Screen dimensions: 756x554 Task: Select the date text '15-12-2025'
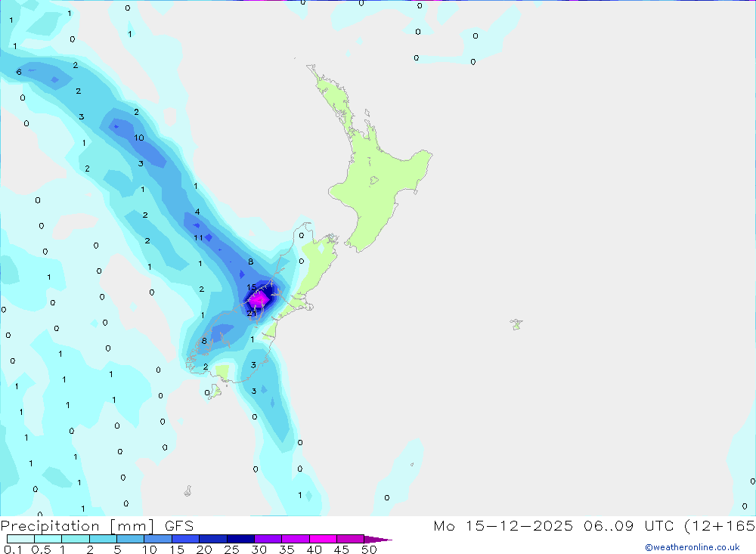519,526
